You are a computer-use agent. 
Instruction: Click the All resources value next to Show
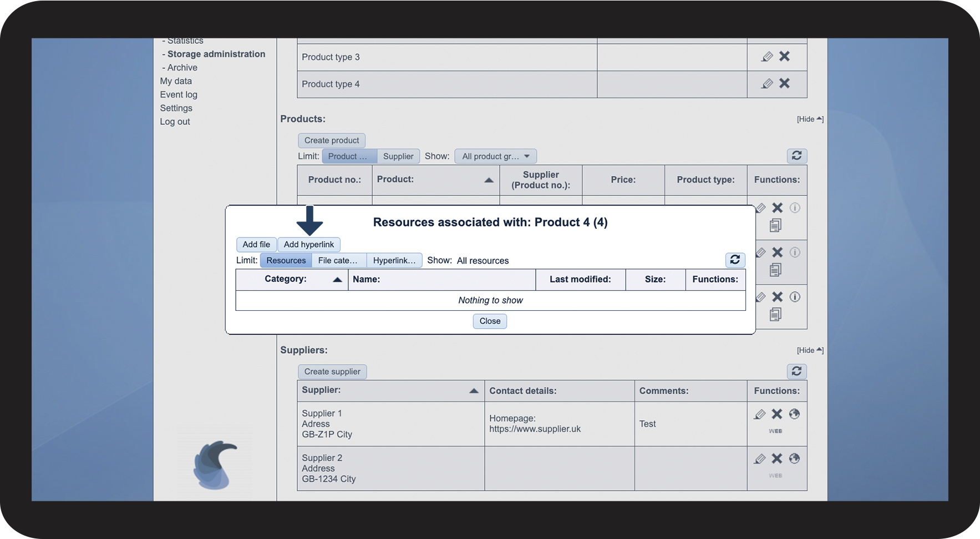[x=483, y=261]
